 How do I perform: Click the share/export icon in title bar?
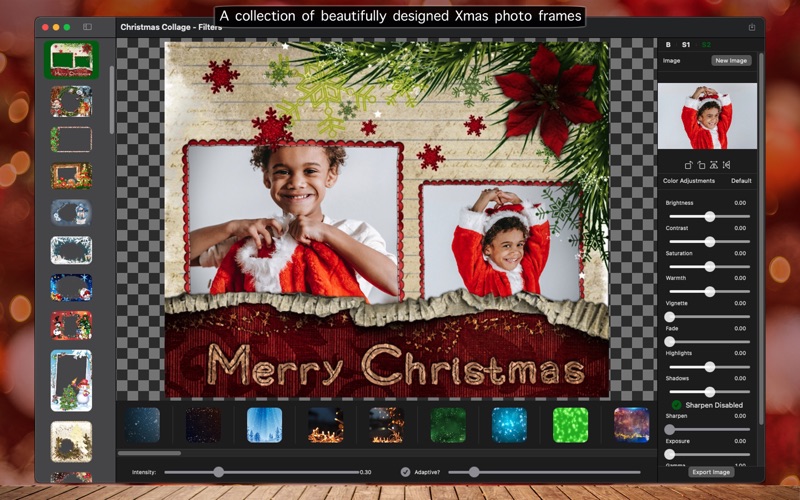point(751,27)
